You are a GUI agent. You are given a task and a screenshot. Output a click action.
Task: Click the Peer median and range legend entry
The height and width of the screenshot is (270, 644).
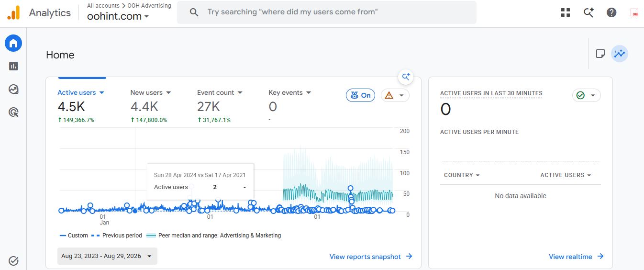[213, 236]
